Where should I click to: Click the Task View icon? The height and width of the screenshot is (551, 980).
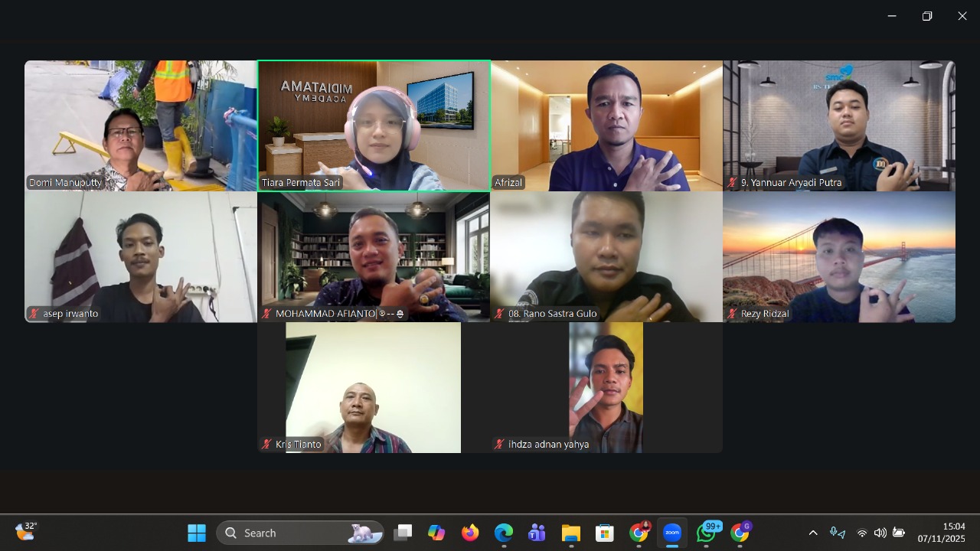tap(403, 533)
